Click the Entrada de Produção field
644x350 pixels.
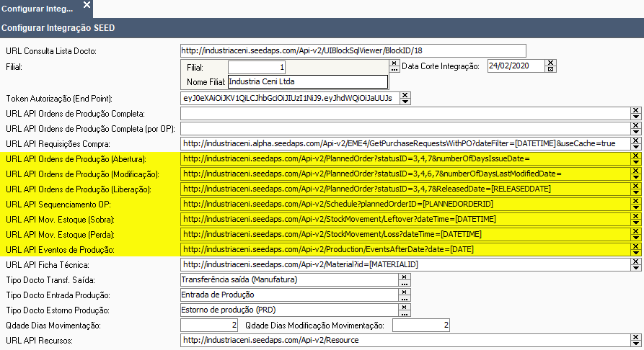coord(289,295)
